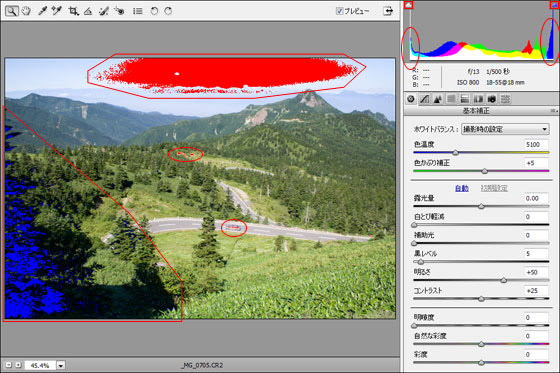Rotate image 90° clockwise
Image resolution: width=560 pixels, height=373 pixels.
coord(168,11)
